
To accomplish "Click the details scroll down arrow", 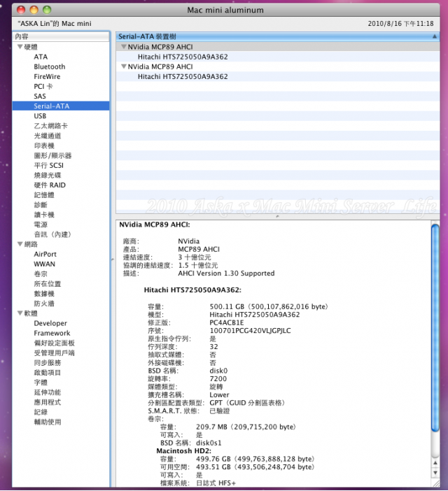I will [435, 473].
